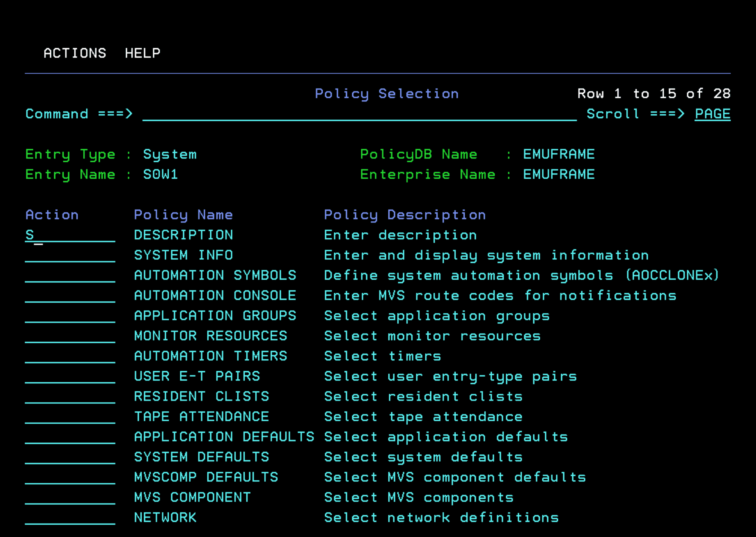Click the Scroll PAGE field
The image size is (756, 537).
(712, 114)
